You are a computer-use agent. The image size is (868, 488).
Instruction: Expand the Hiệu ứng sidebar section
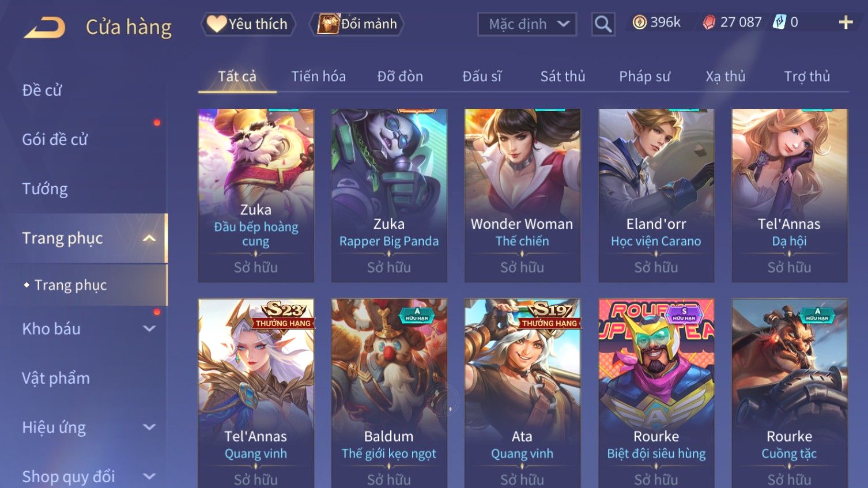point(149,427)
